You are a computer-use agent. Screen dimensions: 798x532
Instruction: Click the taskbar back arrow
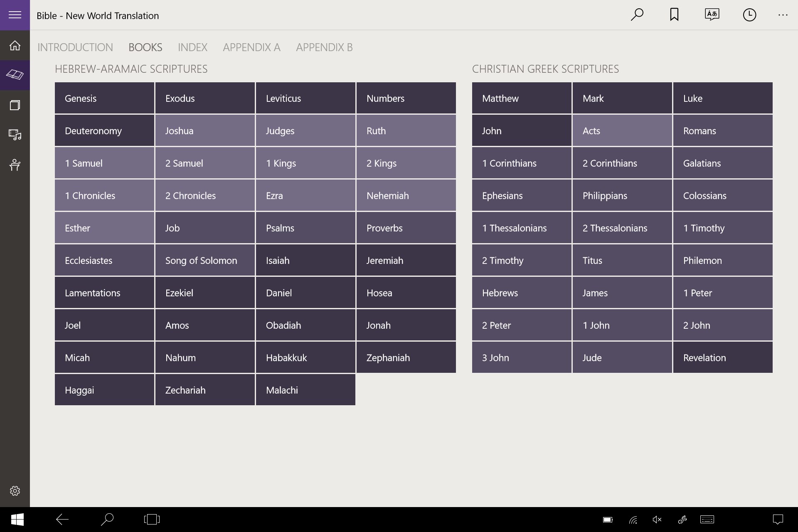point(62,519)
